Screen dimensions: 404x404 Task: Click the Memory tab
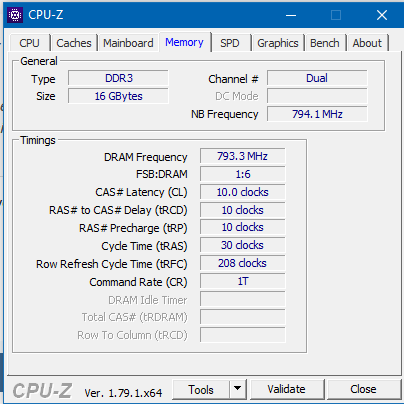[184, 42]
